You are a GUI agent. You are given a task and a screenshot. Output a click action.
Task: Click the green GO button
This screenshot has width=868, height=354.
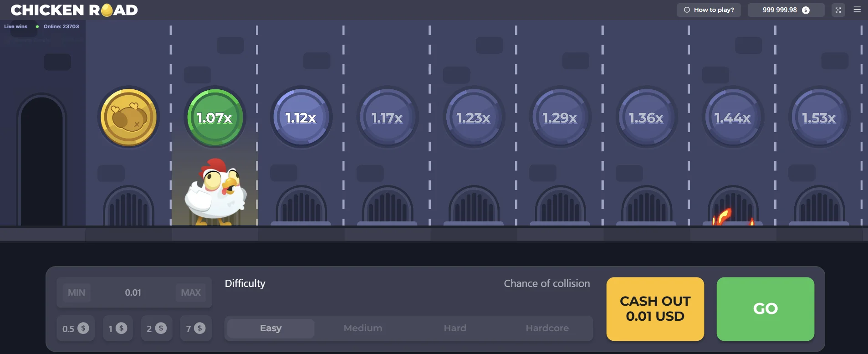pyautogui.click(x=766, y=309)
